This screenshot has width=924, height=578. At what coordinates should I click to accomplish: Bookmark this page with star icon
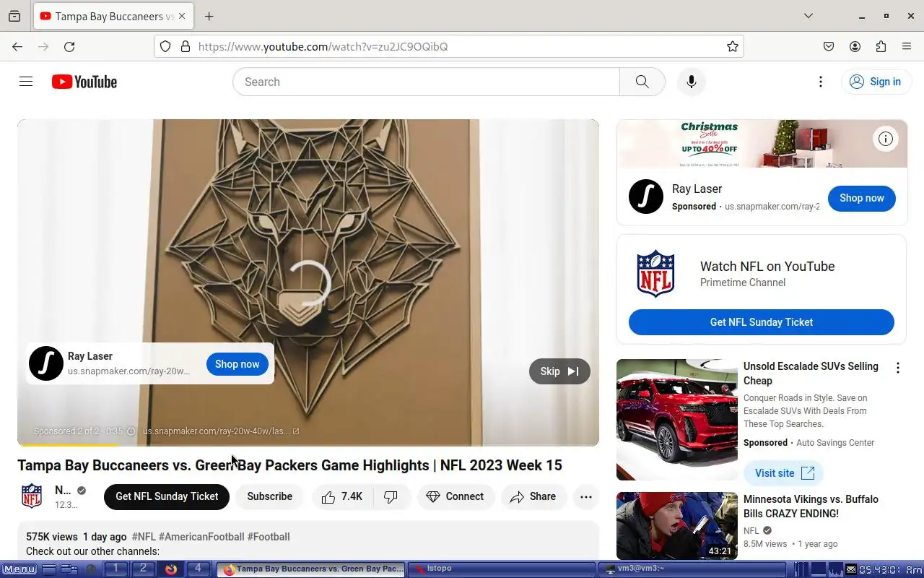click(x=733, y=46)
